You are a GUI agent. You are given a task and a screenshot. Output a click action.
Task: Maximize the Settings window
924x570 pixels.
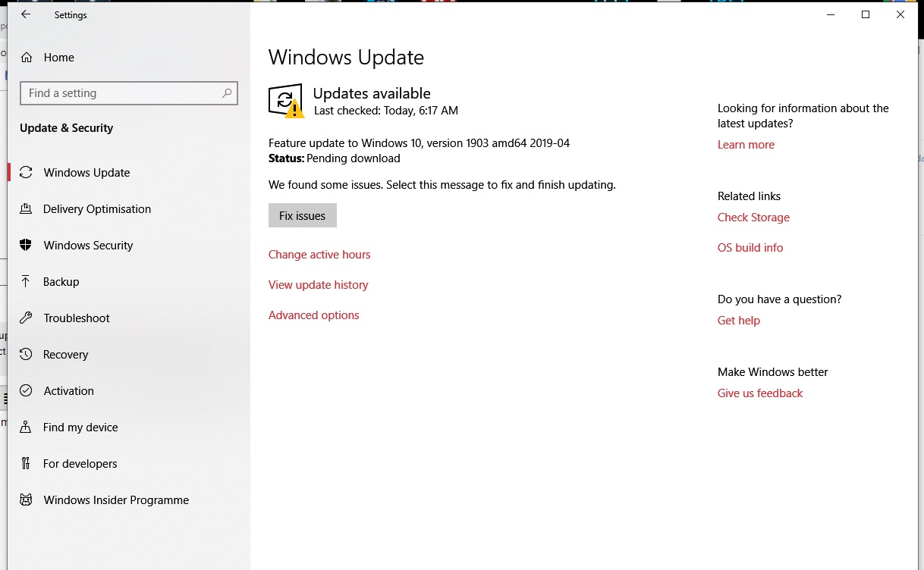(866, 14)
